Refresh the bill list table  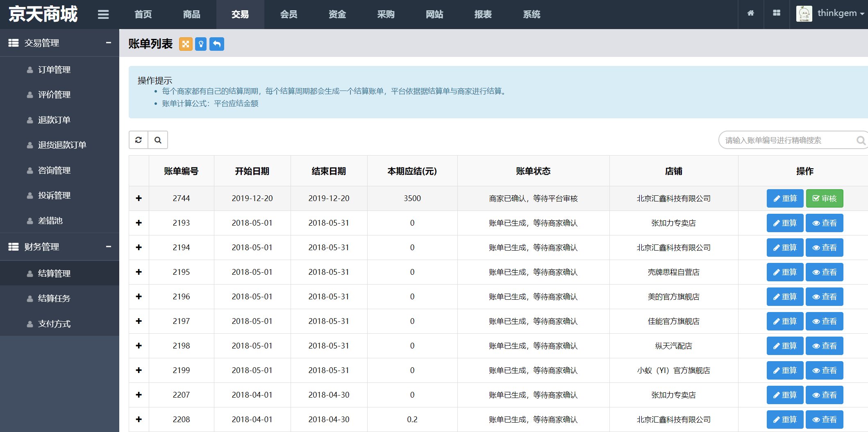pyautogui.click(x=139, y=140)
